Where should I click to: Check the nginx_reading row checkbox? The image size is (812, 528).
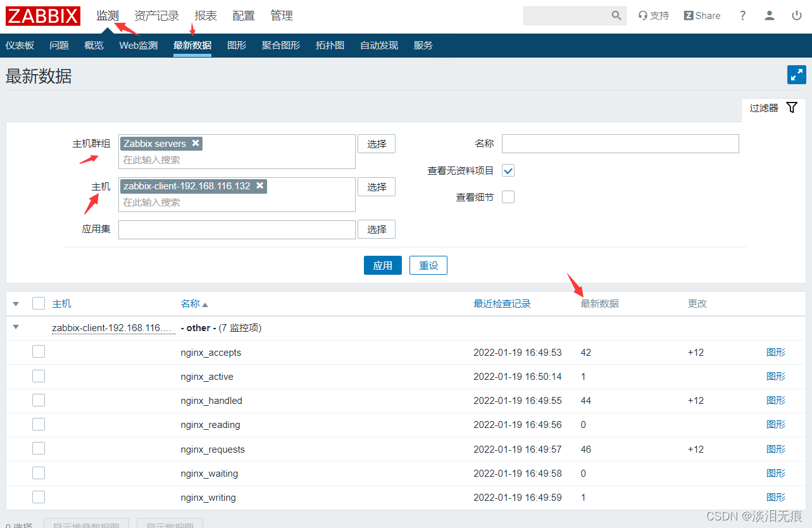point(39,424)
